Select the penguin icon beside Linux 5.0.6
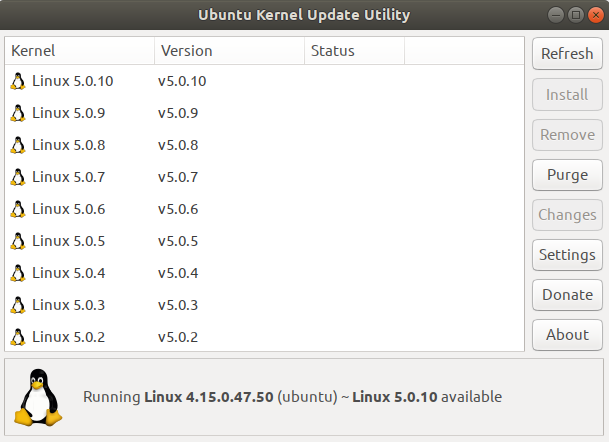Screen dimensions: 609x442 pos(17,209)
